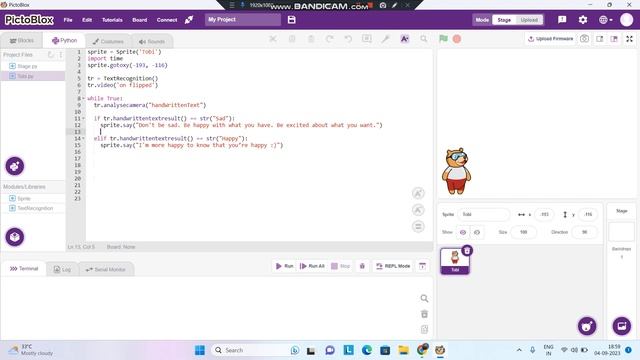Click the Run All button
The image size is (640, 360).
312,266
